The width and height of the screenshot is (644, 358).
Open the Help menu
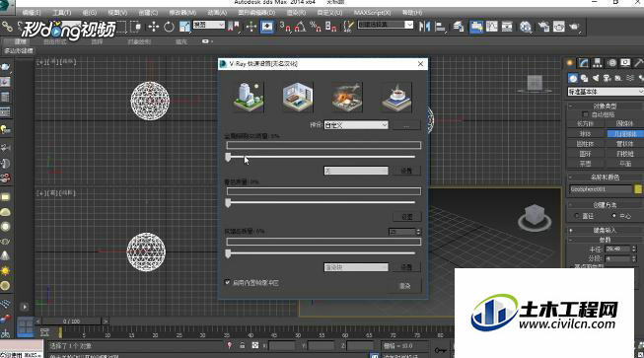(x=412, y=13)
